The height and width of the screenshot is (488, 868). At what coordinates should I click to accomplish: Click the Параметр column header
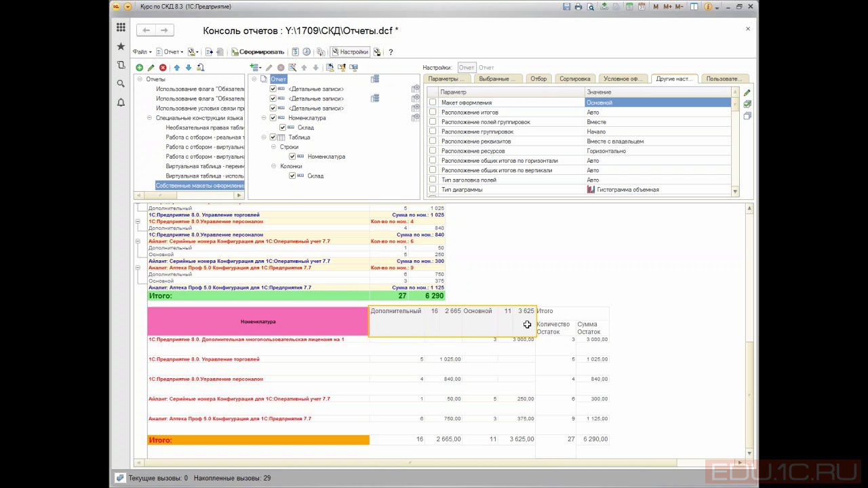tap(511, 92)
